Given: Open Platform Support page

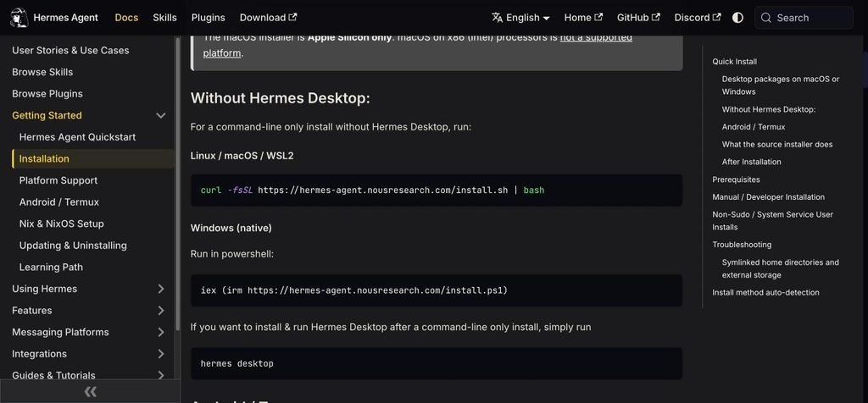Looking at the screenshot, I should click(x=58, y=180).
